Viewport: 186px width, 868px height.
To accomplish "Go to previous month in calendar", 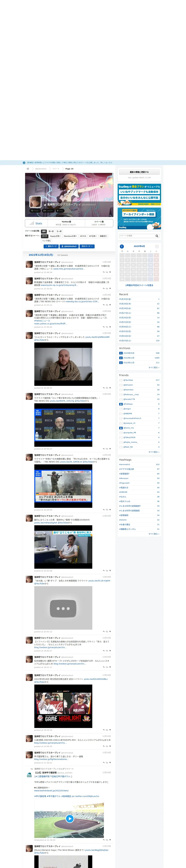I will click(x=122, y=246).
